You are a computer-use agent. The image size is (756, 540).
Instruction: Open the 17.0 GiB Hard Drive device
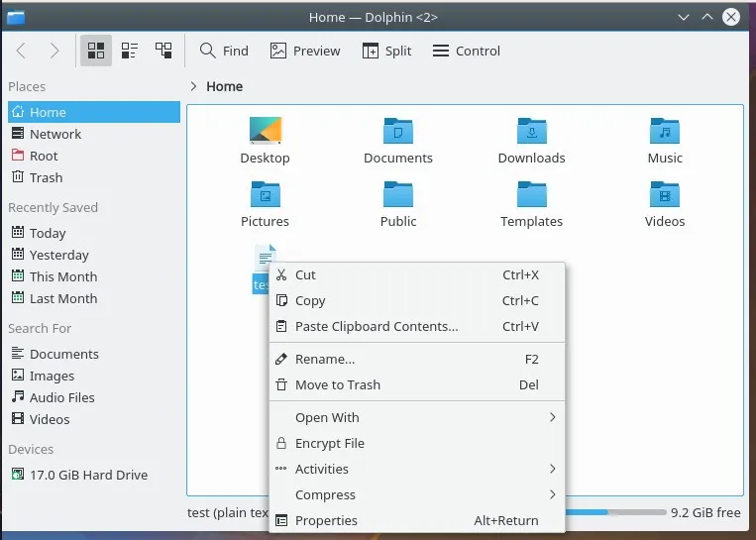pyautogui.click(x=88, y=475)
